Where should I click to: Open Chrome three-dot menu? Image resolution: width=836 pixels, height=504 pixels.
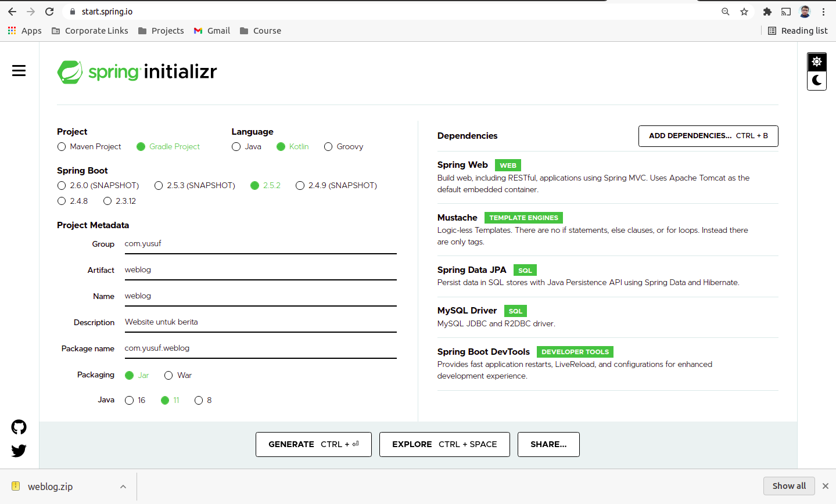point(823,12)
